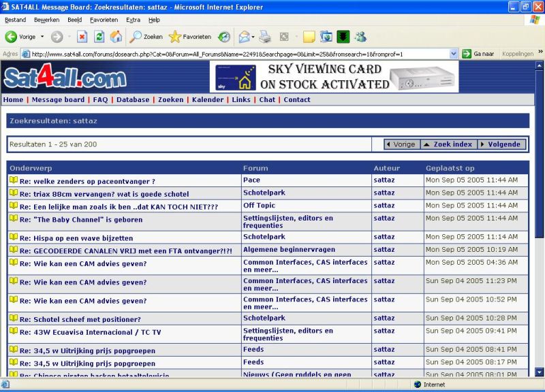Viewport: 545px width, 392px height.
Task: Expand the address bar URL dropdown
Action: [454, 54]
